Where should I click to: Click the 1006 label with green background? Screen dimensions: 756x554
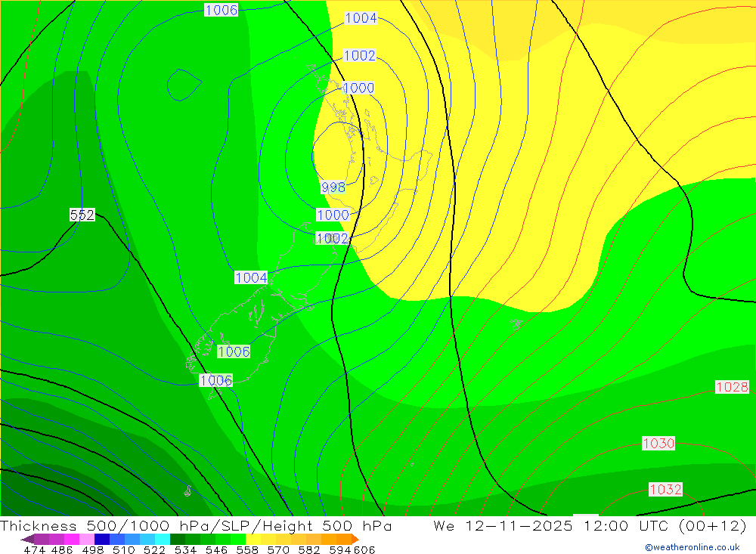[234, 351]
